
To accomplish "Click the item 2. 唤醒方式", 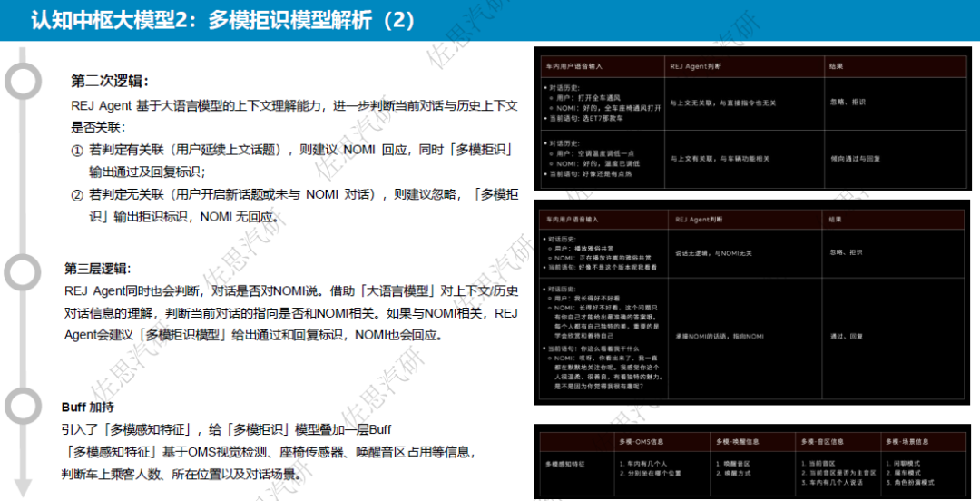I will pos(733,474).
